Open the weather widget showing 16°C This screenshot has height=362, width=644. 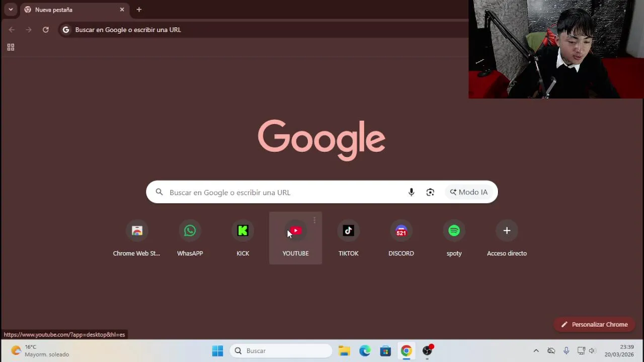(40, 350)
